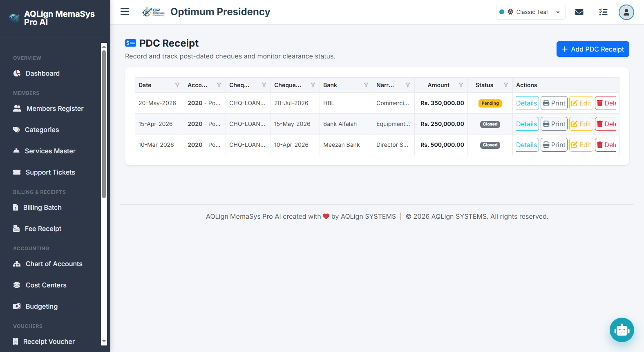Filter the Amount column via funnel icon
Screen dimensions: 644x352
click(x=461, y=85)
